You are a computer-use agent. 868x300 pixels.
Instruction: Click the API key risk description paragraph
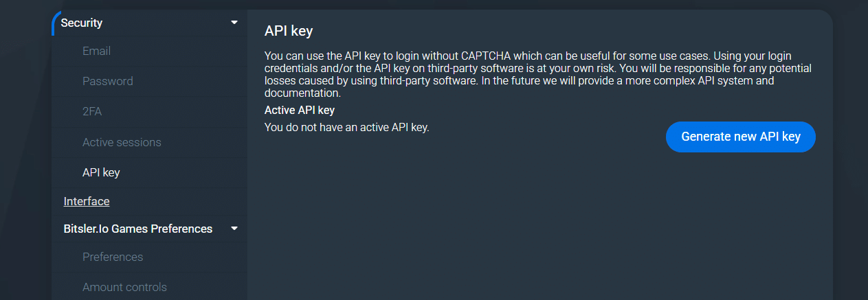tap(539, 74)
